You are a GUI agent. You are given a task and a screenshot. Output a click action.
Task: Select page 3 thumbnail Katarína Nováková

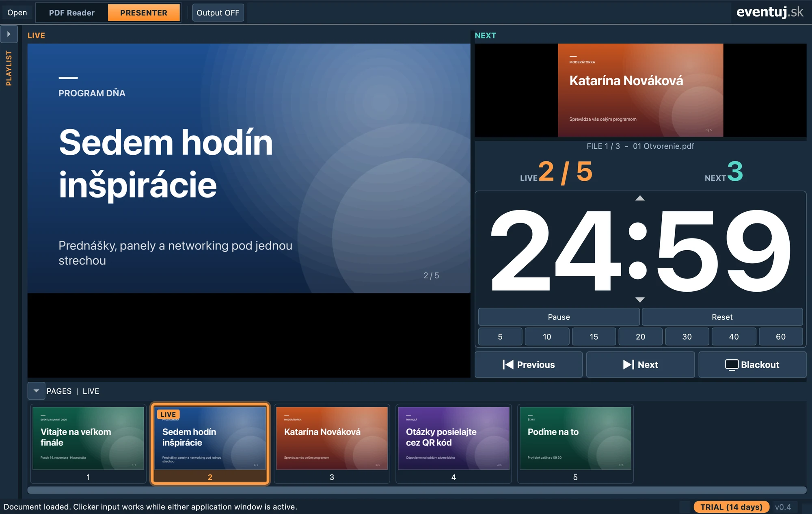coord(332,444)
